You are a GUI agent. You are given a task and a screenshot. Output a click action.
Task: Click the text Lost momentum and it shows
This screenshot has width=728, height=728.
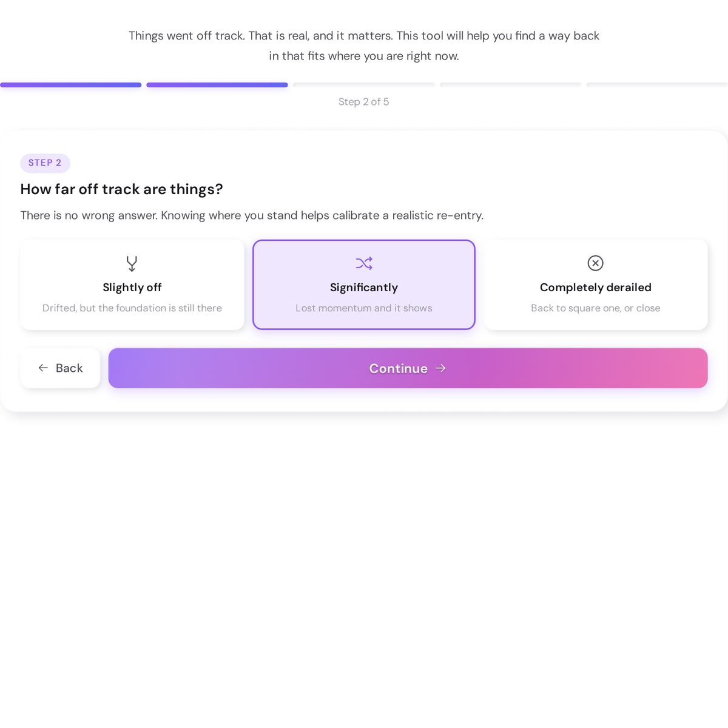364,308
